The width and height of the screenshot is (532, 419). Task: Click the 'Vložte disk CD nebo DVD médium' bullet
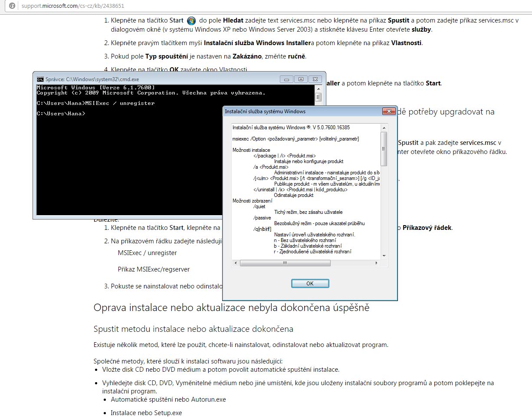(x=220, y=370)
